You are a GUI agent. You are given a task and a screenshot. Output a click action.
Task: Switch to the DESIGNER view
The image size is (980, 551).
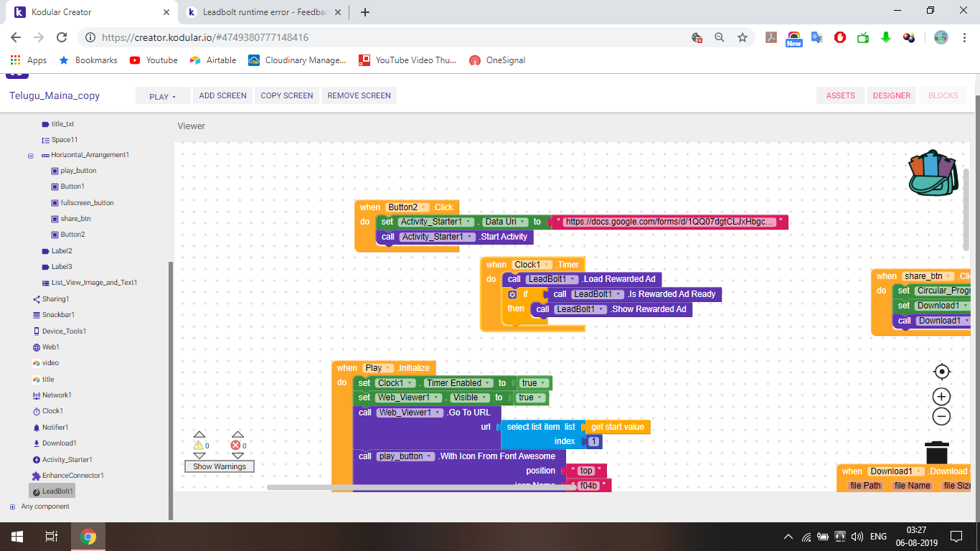tap(891, 95)
